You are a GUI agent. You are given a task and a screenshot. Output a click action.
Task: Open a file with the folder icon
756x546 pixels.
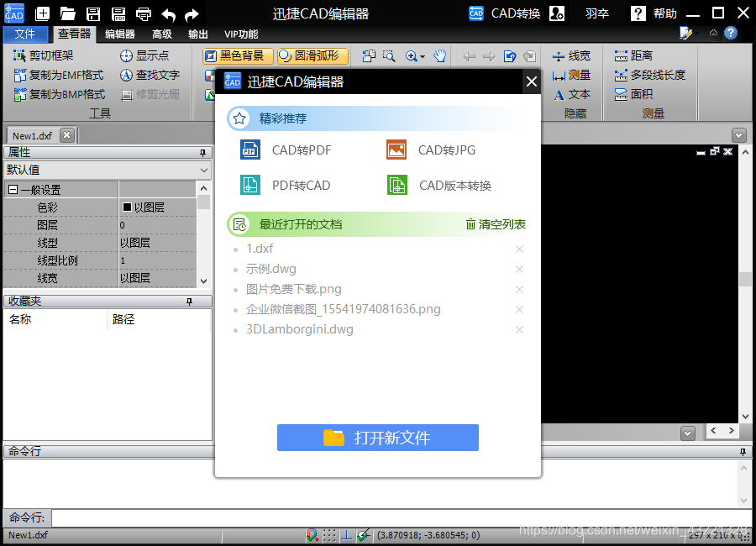click(x=67, y=13)
